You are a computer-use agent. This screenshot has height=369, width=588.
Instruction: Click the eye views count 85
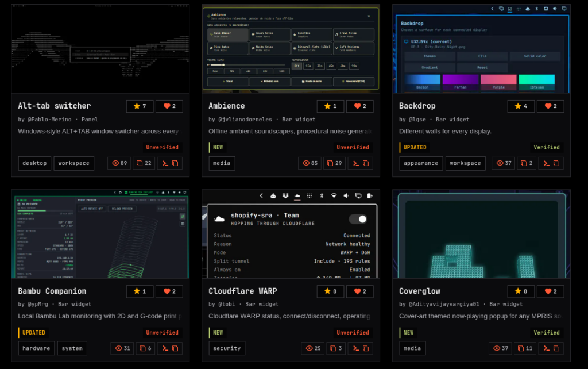[x=310, y=163]
